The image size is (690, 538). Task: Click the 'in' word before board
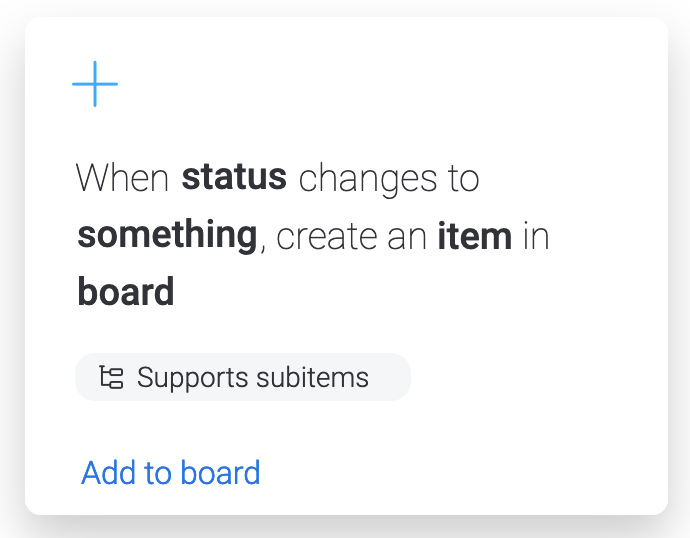pos(536,236)
